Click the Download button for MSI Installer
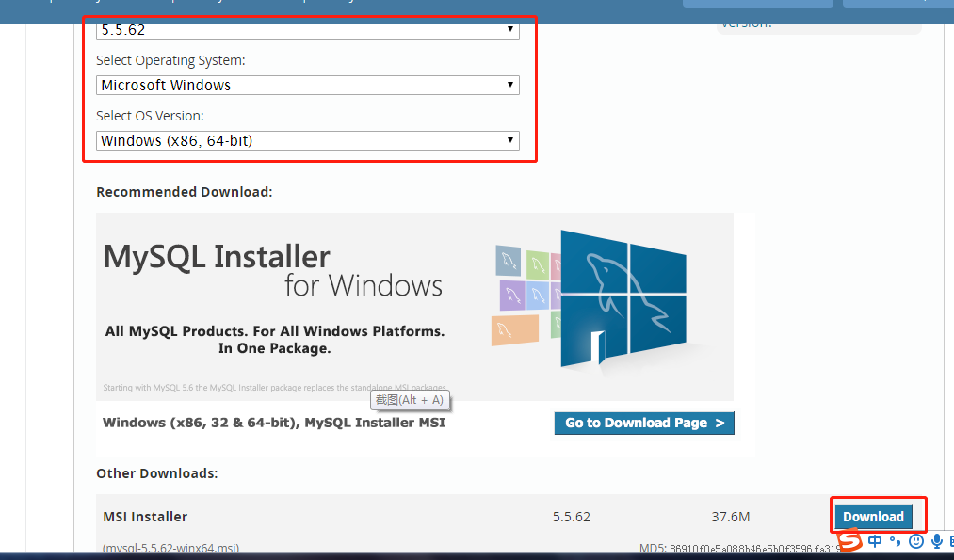Viewport: 954px width, 560px height. click(x=873, y=517)
